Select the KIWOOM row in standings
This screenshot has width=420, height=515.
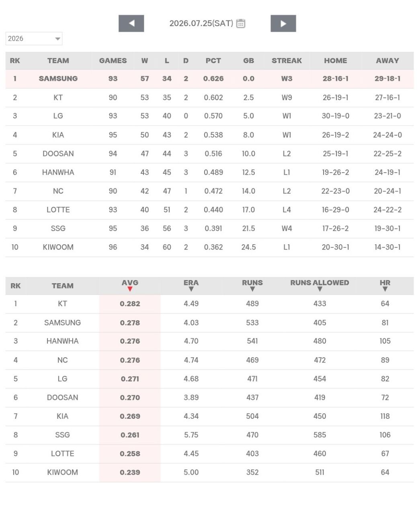(209, 247)
